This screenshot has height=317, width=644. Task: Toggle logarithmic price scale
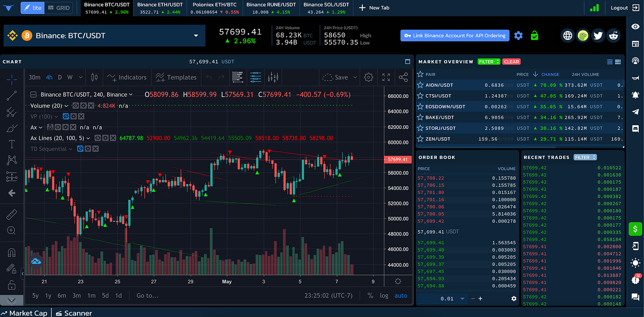coord(384,296)
